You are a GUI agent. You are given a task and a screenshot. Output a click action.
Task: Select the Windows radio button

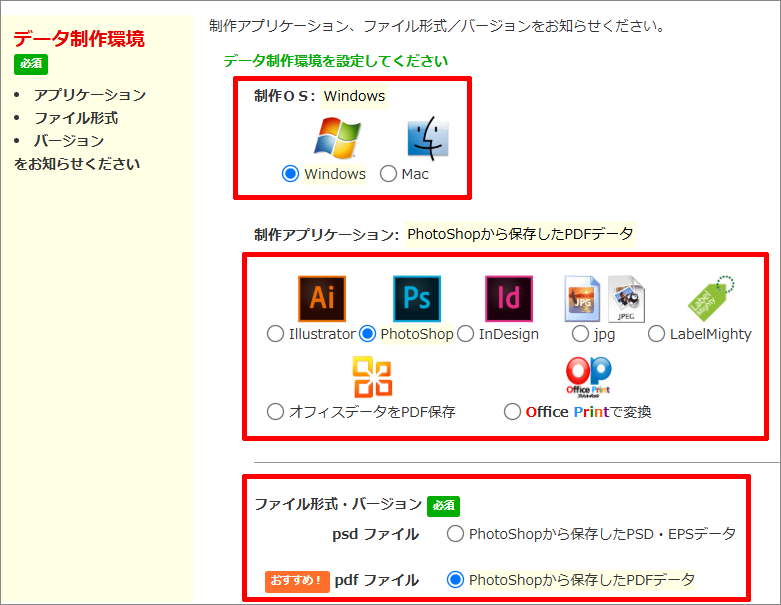[290, 174]
